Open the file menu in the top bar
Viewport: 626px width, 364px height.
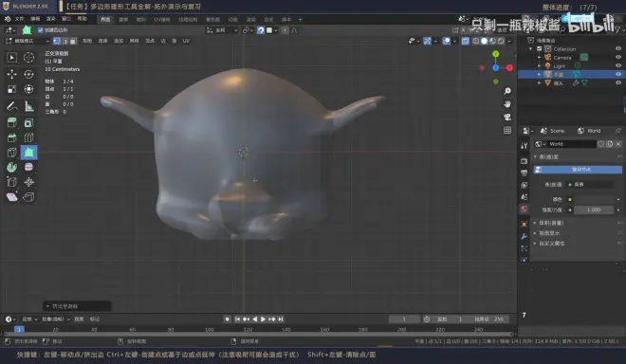tap(19, 19)
